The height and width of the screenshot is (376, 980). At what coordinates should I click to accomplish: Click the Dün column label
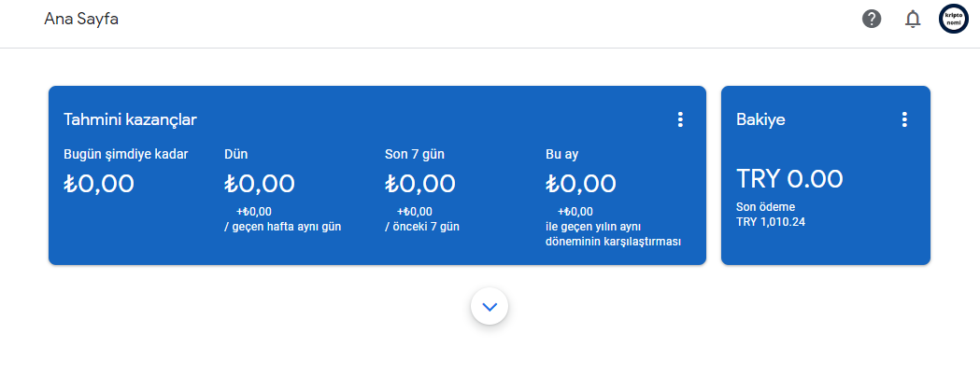pos(236,154)
